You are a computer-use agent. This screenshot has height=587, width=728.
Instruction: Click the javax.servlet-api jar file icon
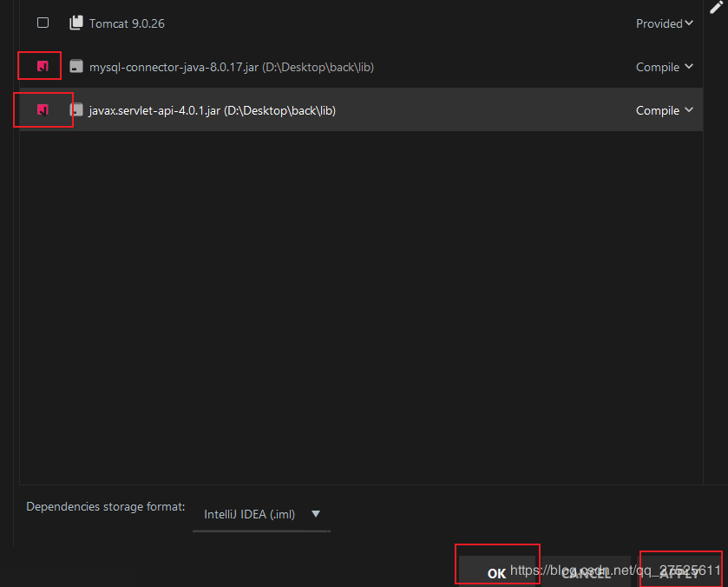(x=77, y=110)
